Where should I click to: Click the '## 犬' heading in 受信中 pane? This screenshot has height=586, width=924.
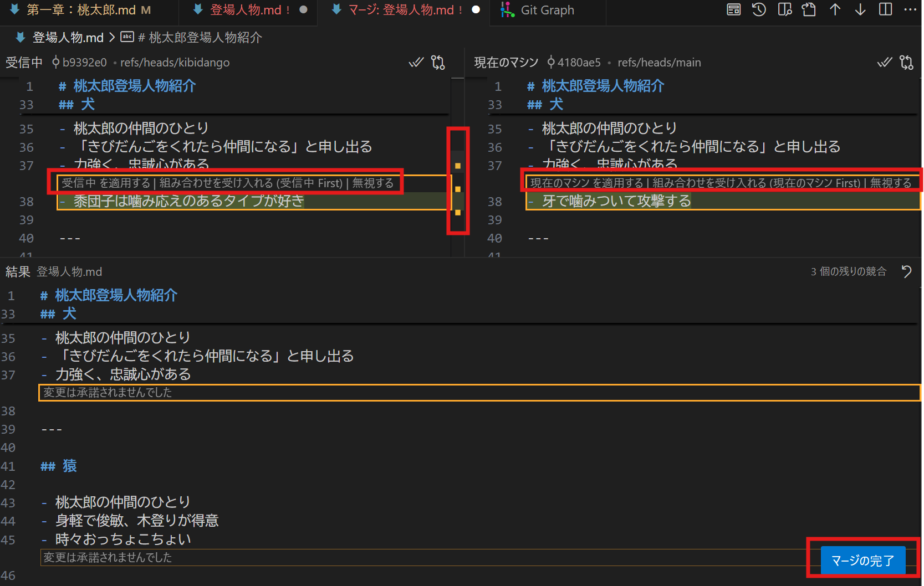pyautogui.click(x=77, y=104)
